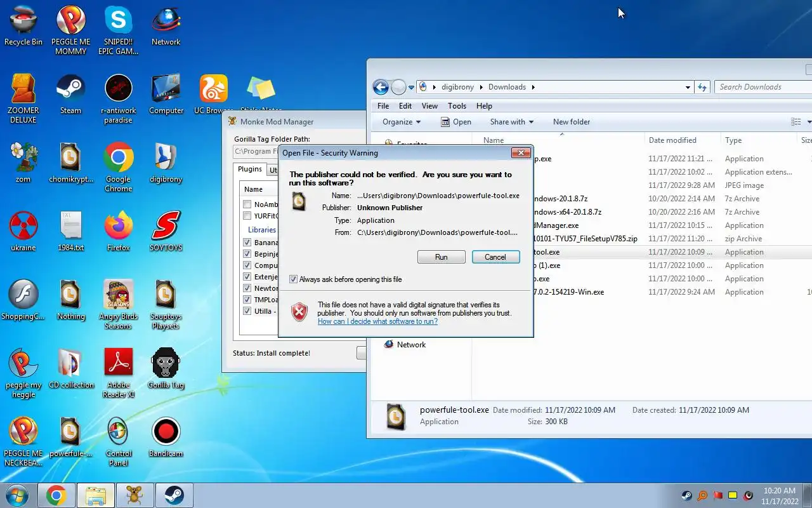Open the Edit menu in Explorer

coord(405,106)
